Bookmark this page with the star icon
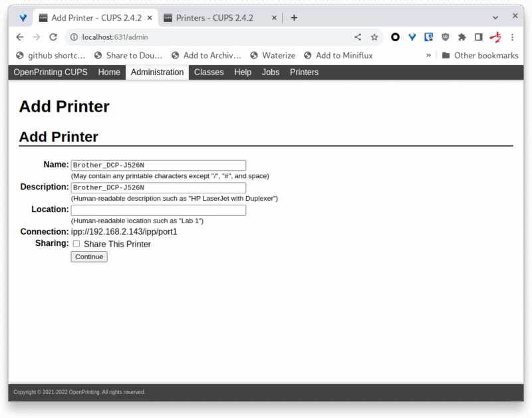 (x=374, y=37)
